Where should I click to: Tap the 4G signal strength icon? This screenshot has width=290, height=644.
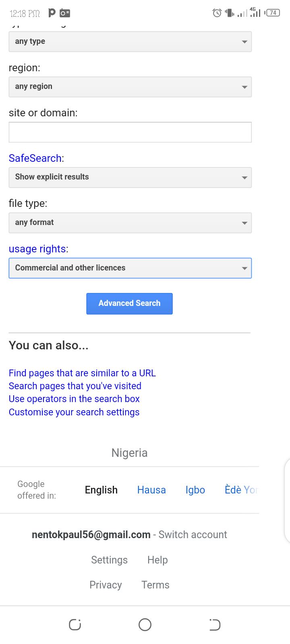tap(255, 12)
